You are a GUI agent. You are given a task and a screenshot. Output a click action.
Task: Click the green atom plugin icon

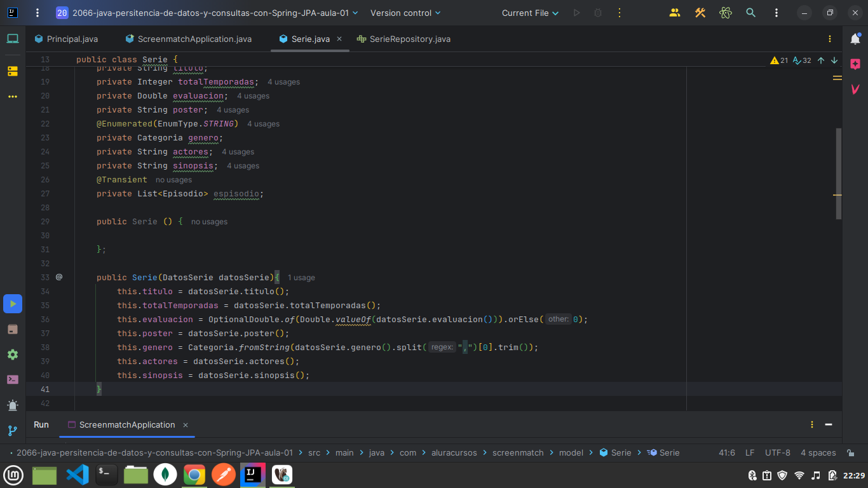726,13
